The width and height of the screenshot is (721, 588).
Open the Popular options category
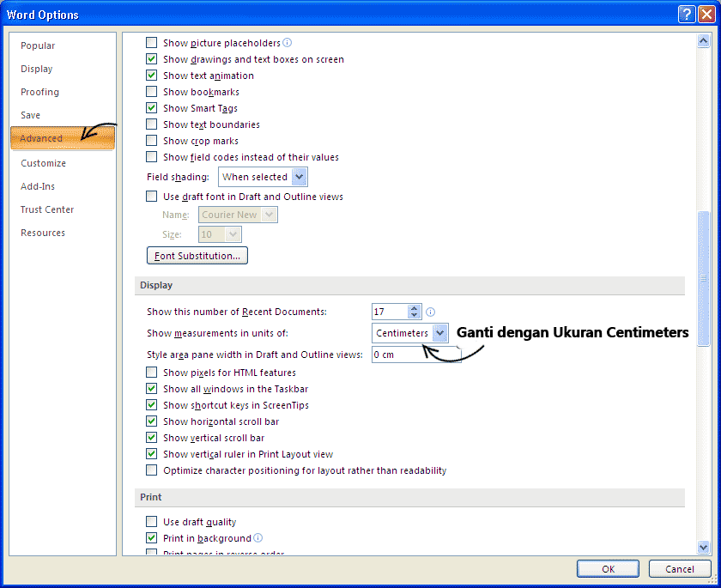pos(63,45)
